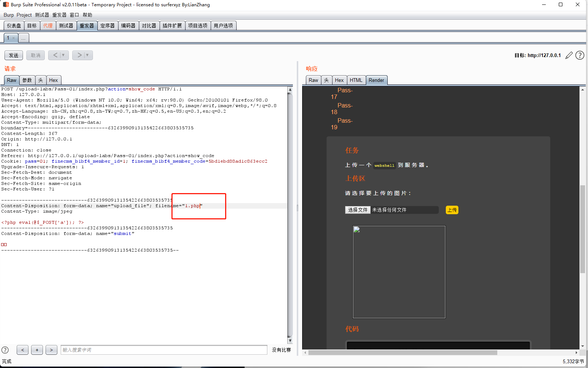Open the 用户选项 tab

pyautogui.click(x=224, y=26)
